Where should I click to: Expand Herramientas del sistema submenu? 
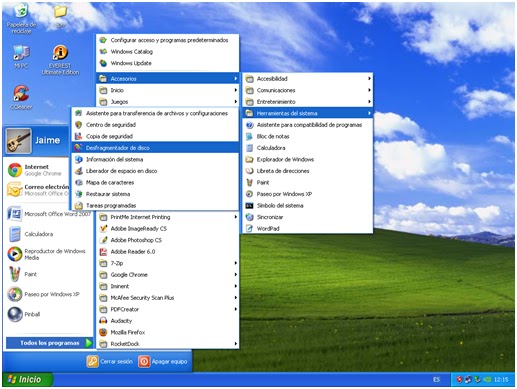tap(307, 113)
